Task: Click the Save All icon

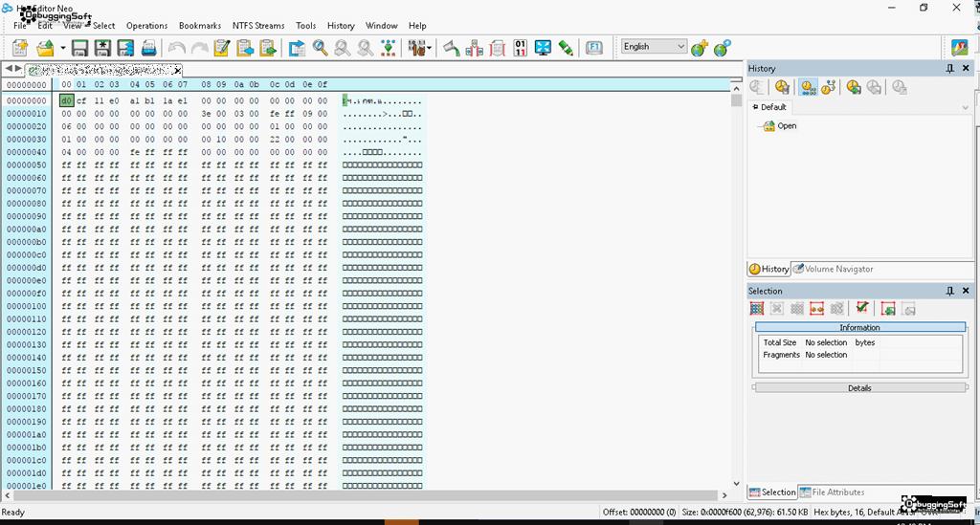Action: [x=125, y=48]
